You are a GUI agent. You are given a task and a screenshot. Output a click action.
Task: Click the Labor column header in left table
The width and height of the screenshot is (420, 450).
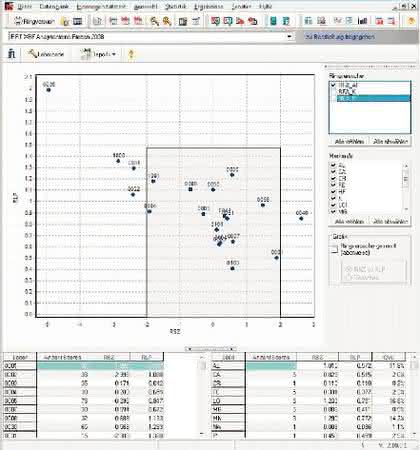pos(20,357)
